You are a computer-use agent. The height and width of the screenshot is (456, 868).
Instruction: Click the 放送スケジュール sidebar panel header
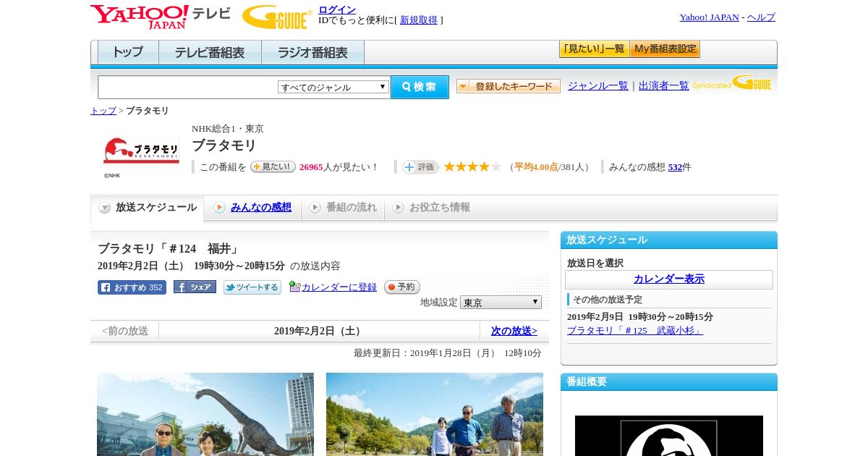(x=669, y=240)
